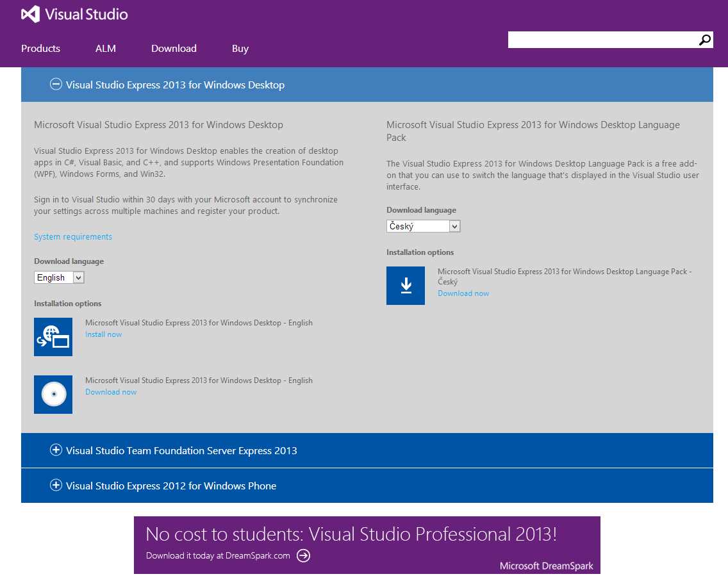Open the System requirements link
This screenshot has height=581, width=728.
click(x=72, y=236)
